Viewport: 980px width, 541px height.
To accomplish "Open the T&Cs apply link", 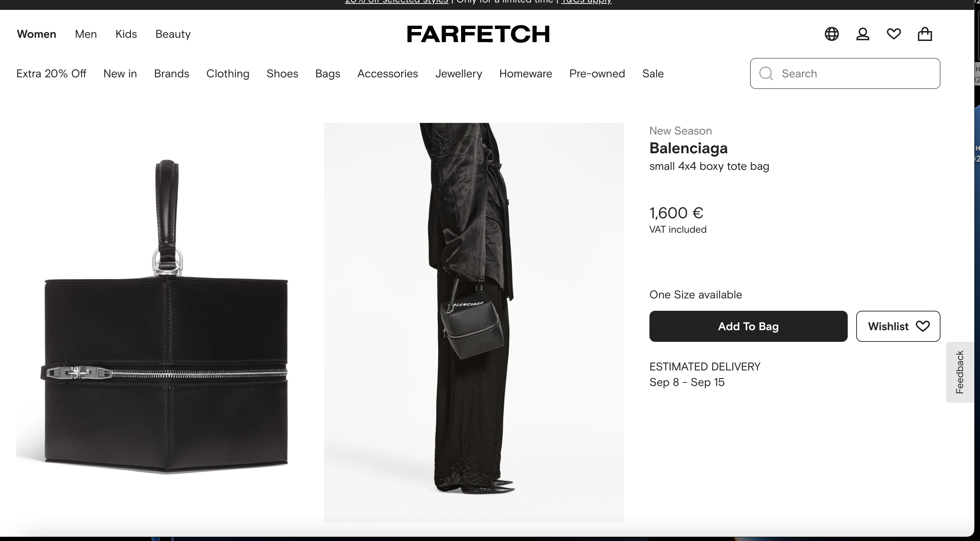I will (586, 2).
